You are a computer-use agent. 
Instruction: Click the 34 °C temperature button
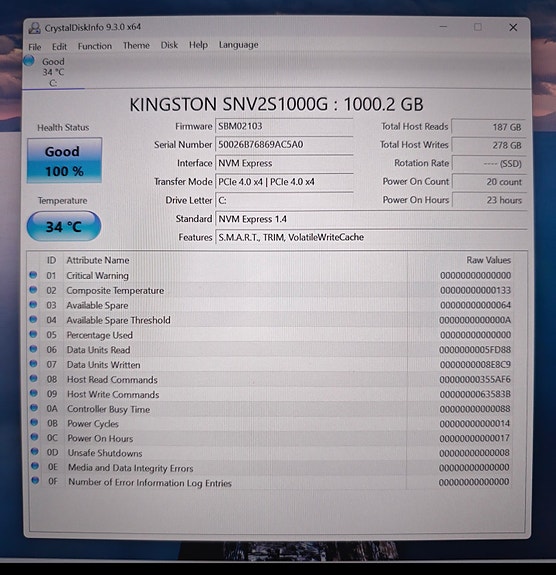(x=64, y=226)
